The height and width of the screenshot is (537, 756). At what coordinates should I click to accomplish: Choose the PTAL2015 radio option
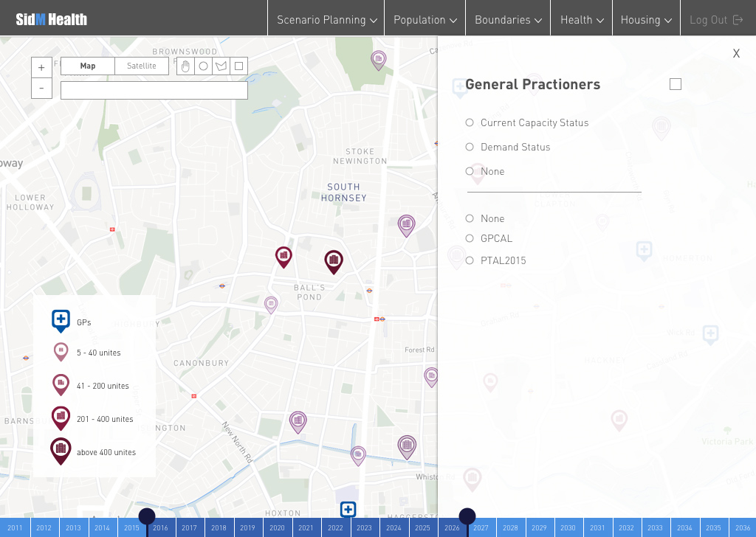coord(470,260)
